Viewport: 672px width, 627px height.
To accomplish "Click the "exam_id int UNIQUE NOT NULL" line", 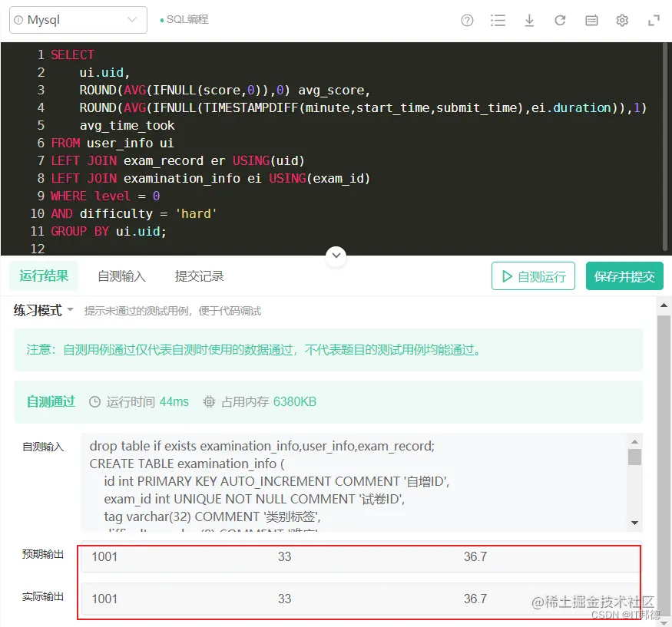I will [x=254, y=499].
